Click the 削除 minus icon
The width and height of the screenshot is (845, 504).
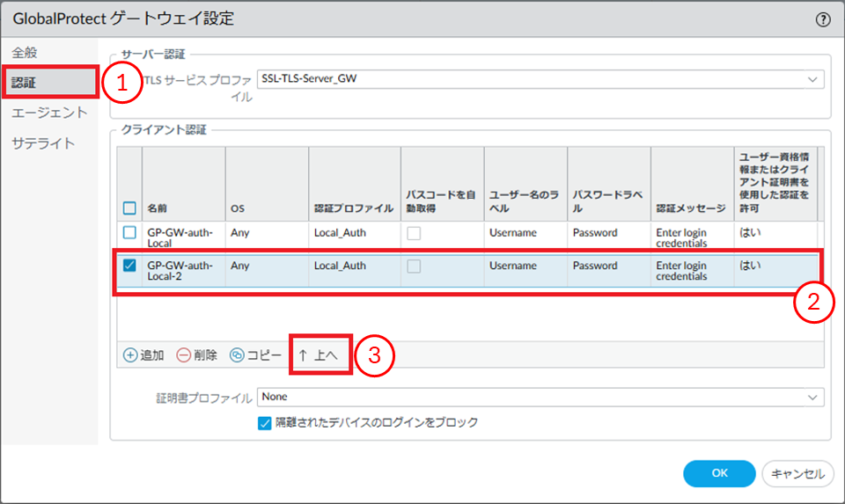[183, 355]
